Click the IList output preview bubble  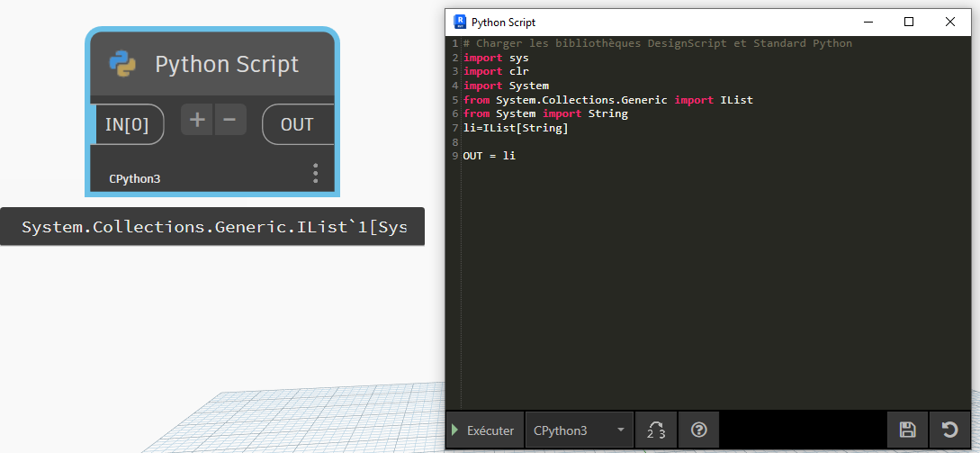click(x=212, y=227)
